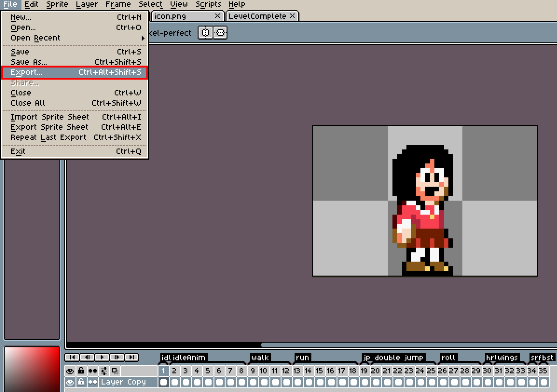Image resolution: width=557 pixels, height=392 pixels.
Task: Jump to first frame button in timeline
Action: 71,357
